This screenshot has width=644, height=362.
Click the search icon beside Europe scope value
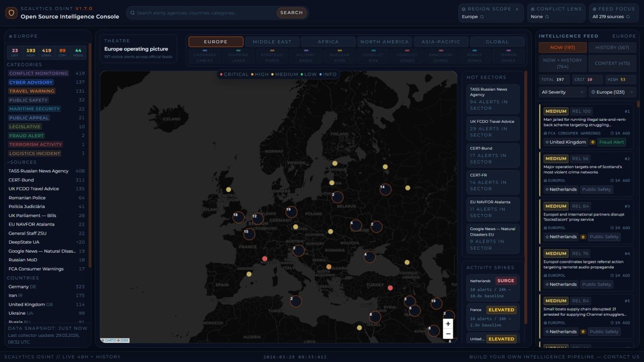pyautogui.click(x=482, y=17)
